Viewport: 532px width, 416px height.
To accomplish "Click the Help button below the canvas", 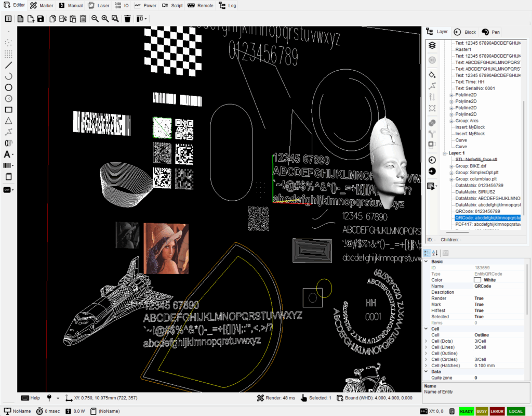I will click(x=31, y=398).
